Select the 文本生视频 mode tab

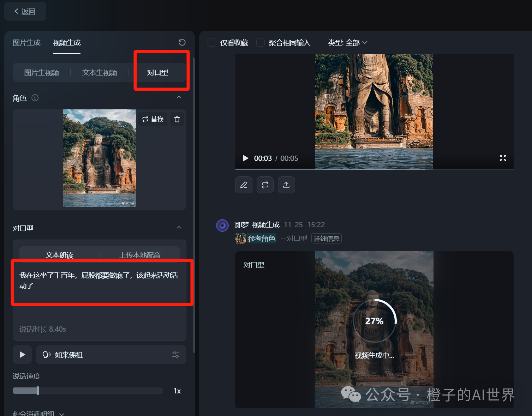100,72
